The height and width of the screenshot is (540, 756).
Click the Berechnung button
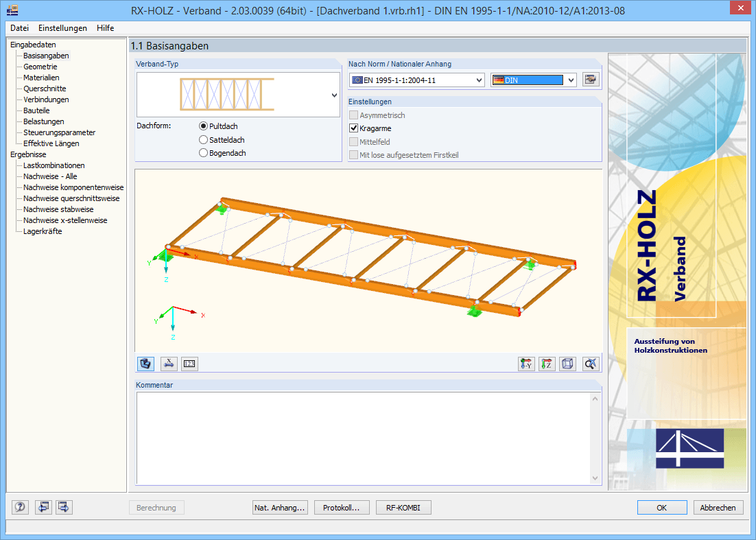point(156,507)
